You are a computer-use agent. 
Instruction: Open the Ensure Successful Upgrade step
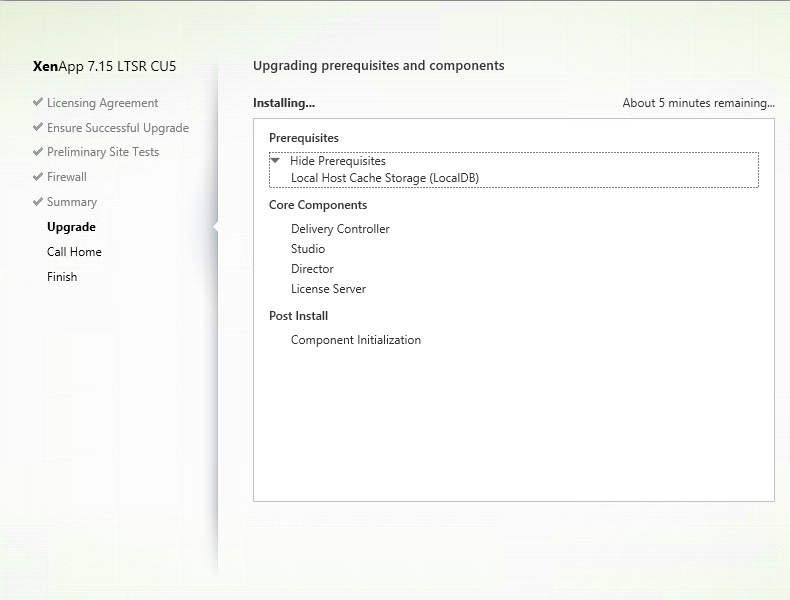coord(118,128)
